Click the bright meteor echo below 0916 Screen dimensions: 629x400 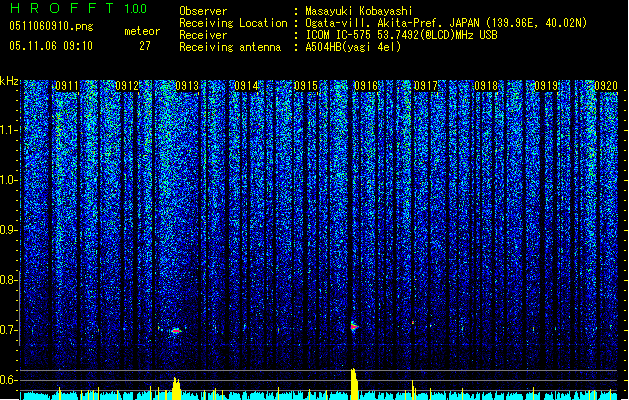tap(354, 326)
